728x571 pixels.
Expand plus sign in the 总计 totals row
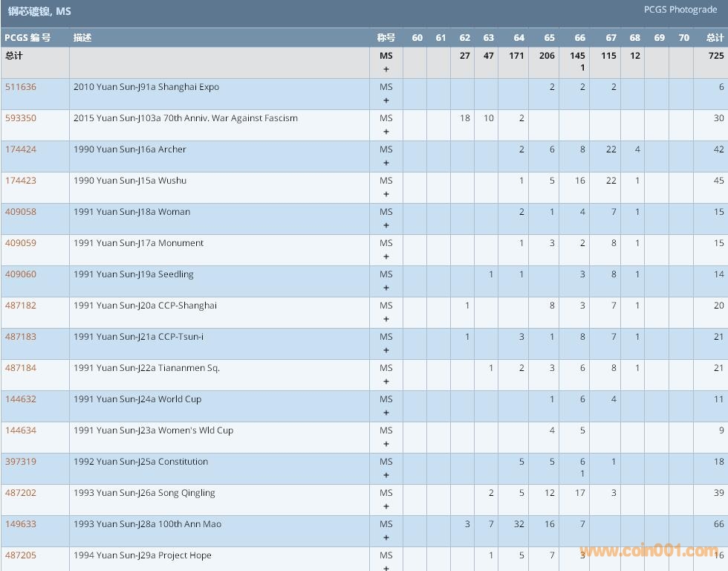click(x=386, y=69)
